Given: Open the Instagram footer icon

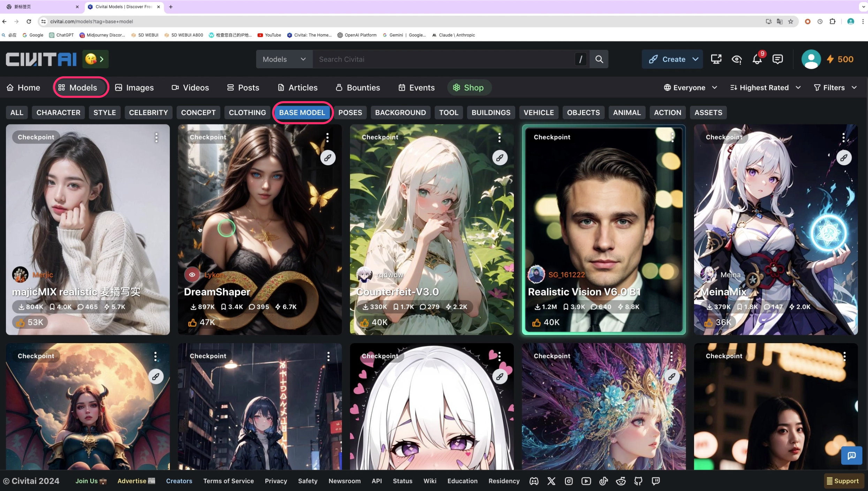Looking at the screenshot, I should [569, 481].
